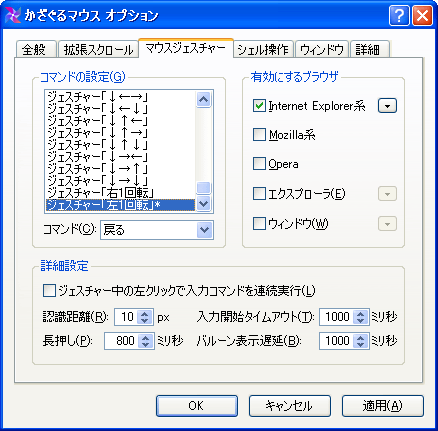Uncheck the Internet Explorer系 checkbox
The height and width of the screenshot is (431, 438).
(x=259, y=106)
